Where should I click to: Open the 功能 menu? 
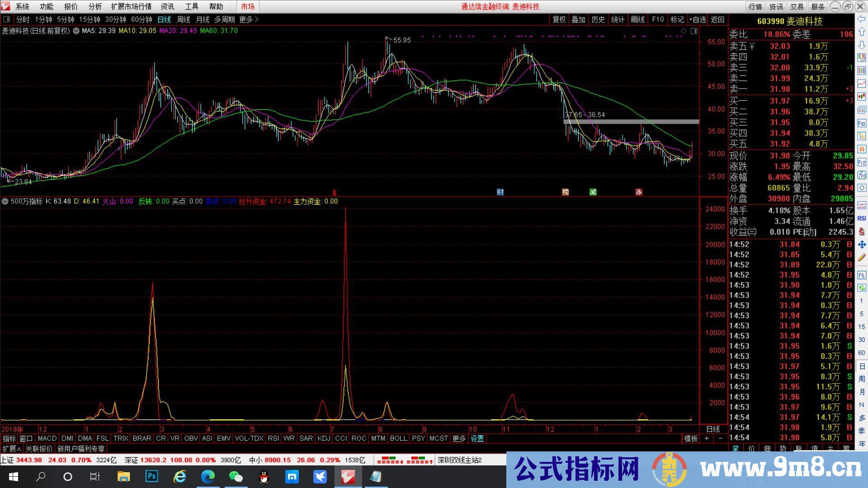(x=47, y=7)
